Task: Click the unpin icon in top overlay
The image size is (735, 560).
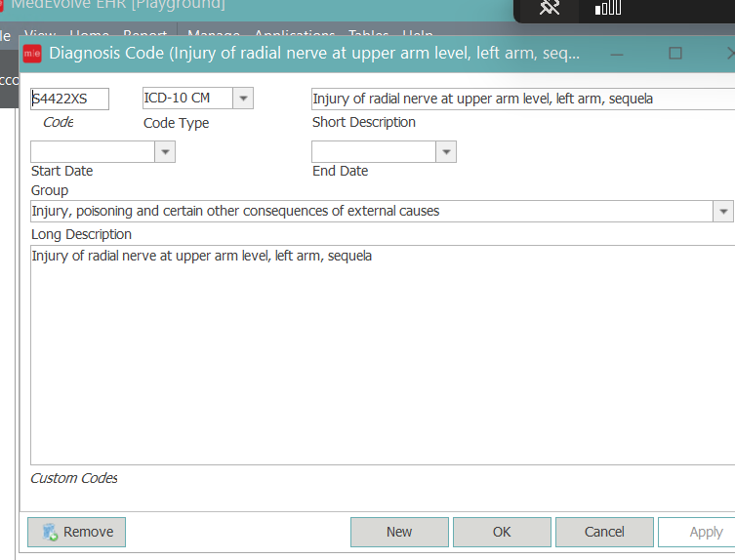Action: (550, 9)
